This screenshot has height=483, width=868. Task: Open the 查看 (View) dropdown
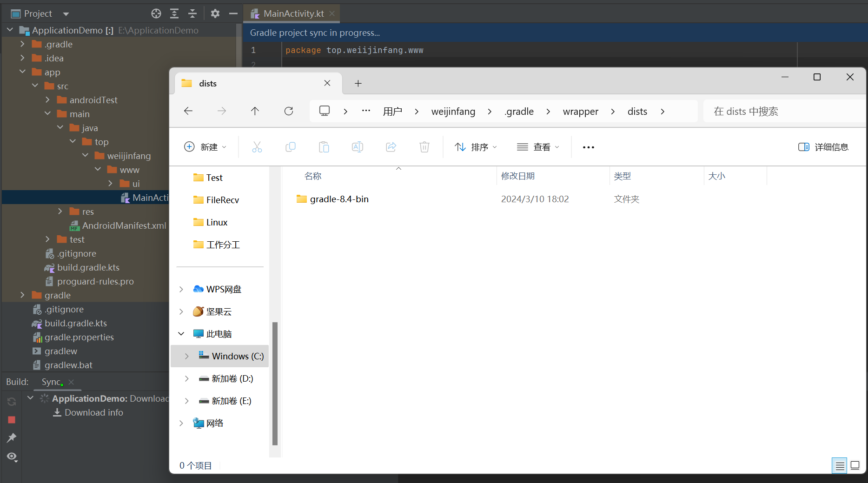coord(538,147)
